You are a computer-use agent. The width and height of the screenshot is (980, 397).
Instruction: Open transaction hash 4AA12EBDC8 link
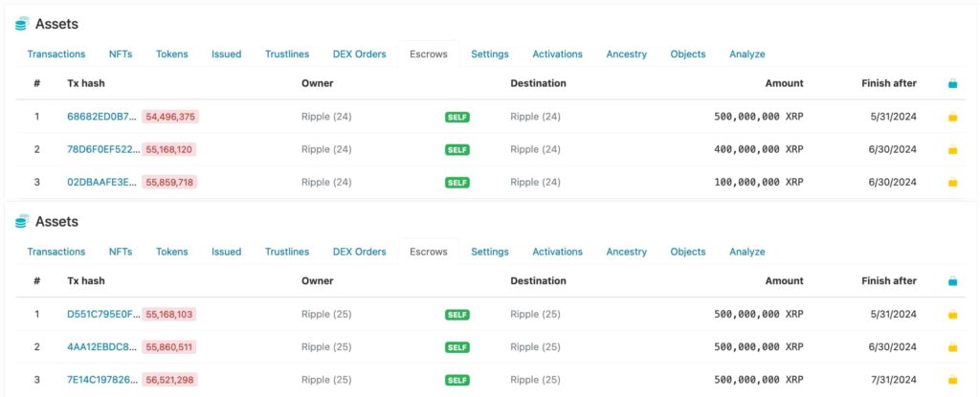tap(102, 347)
